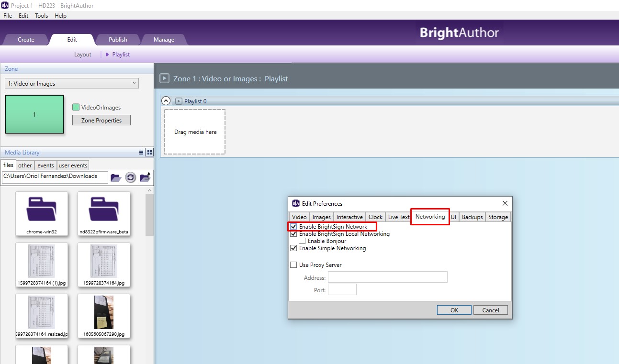The image size is (619, 364).
Task: Close the Edit Preferences dialog
Action: click(505, 203)
